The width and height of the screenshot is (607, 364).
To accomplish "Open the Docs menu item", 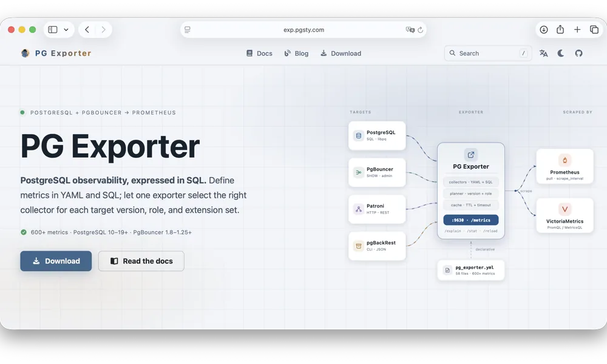I will tap(259, 53).
